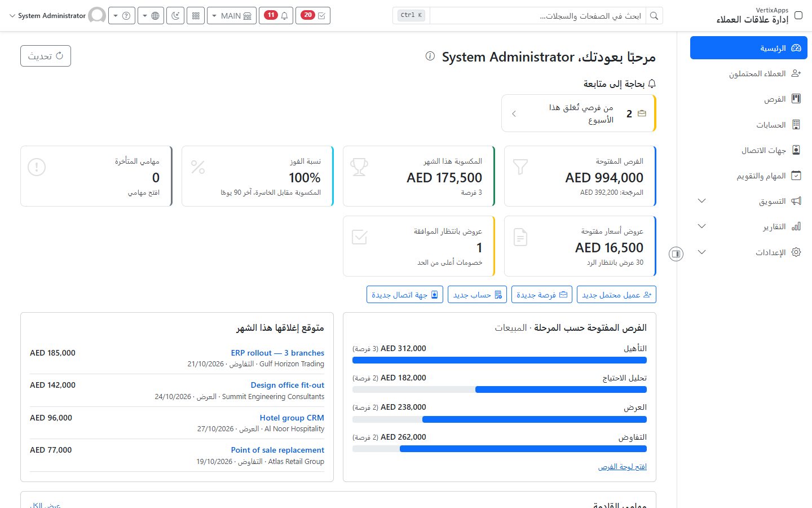Click the System Administrator avatar circle

click(97, 16)
